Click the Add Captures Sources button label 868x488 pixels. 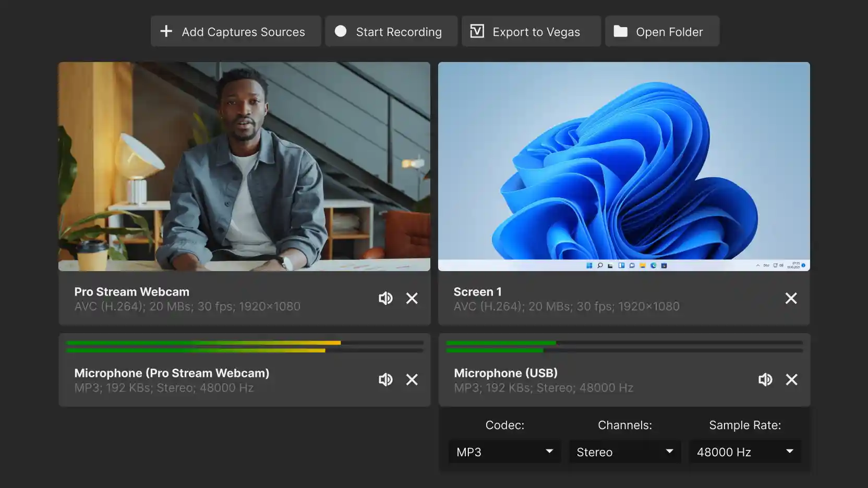click(x=243, y=32)
